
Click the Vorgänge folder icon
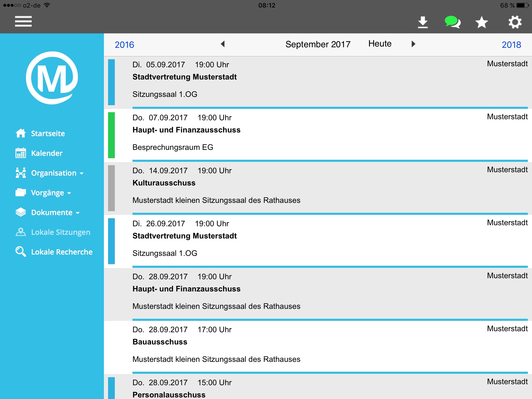tap(21, 192)
